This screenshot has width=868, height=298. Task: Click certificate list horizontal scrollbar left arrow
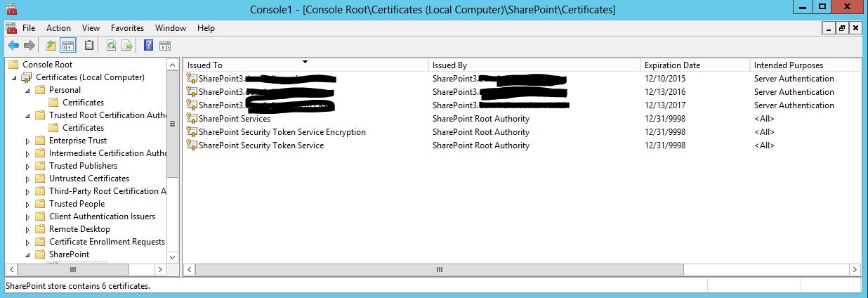tap(190, 269)
